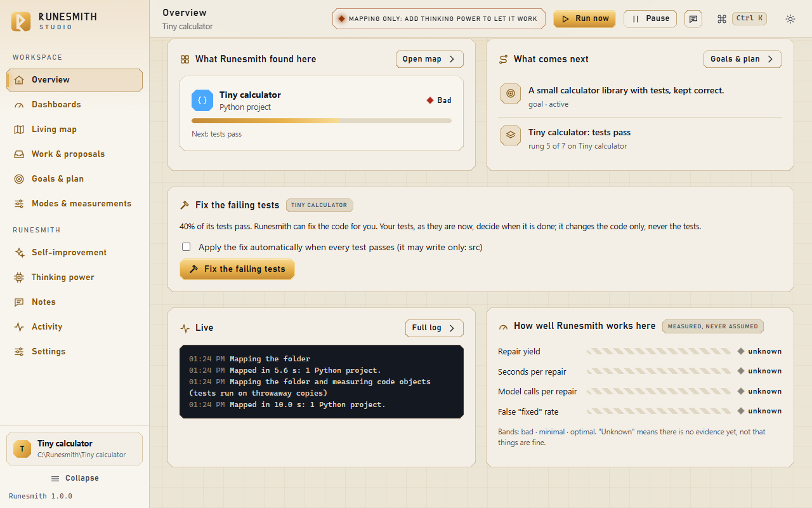Click the grid icon by What Runesmith found here
Screen dimensions: 812x508
coord(185,59)
